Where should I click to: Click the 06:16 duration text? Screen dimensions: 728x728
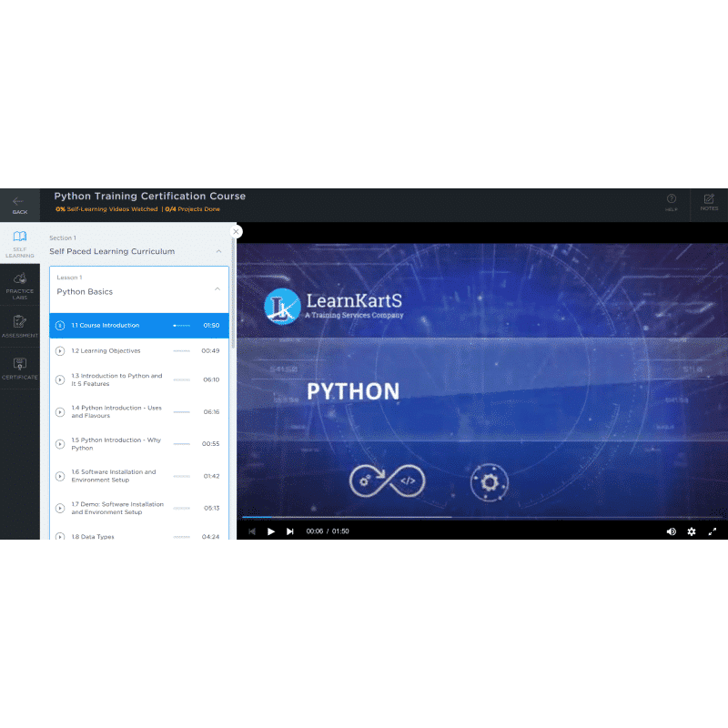pos(211,412)
